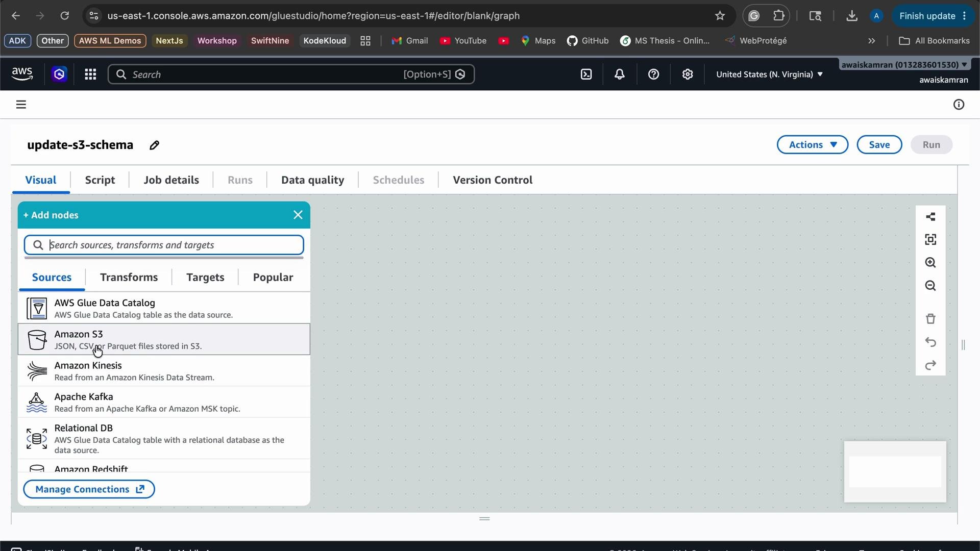
Task: Go back in browser history
Action: 16,16
